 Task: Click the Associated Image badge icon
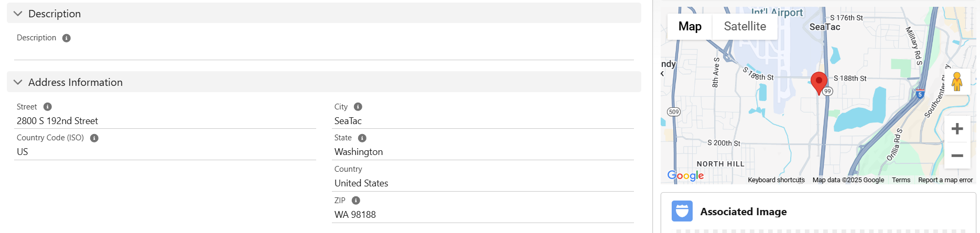682,211
